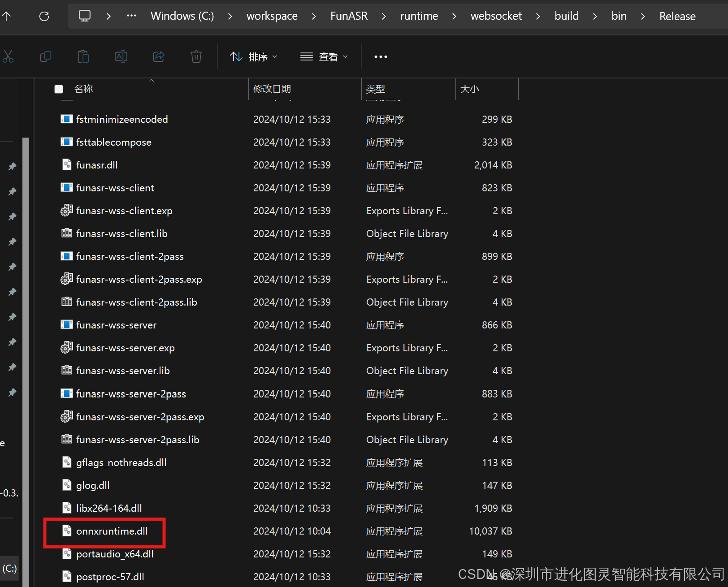Select the funasr-wss-client.lib file icon
Screen dimensions: 728x587
tap(67, 233)
